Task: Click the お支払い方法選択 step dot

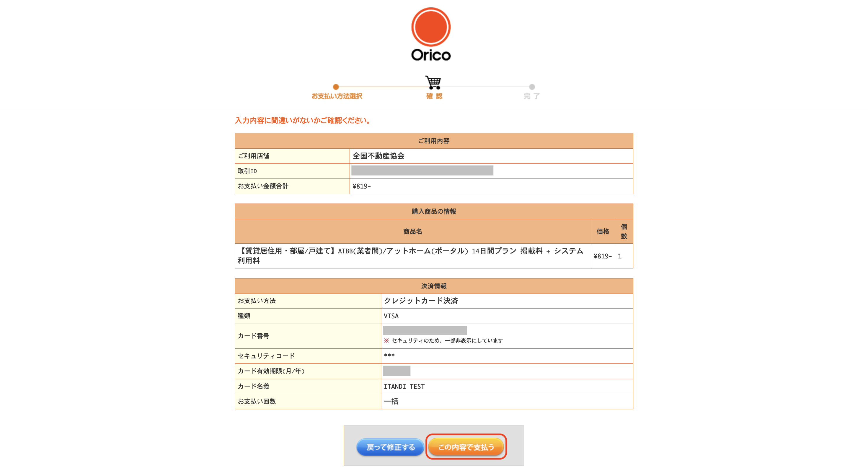Action: tap(336, 87)
